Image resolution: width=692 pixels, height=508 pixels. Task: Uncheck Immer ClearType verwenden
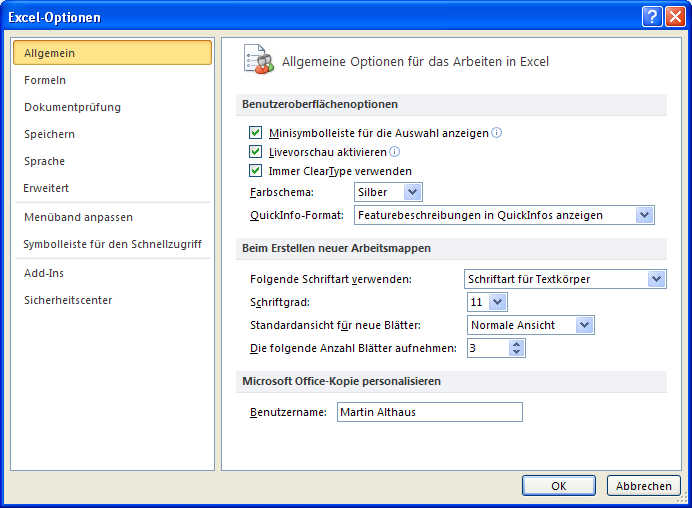(x=255, y=171)
